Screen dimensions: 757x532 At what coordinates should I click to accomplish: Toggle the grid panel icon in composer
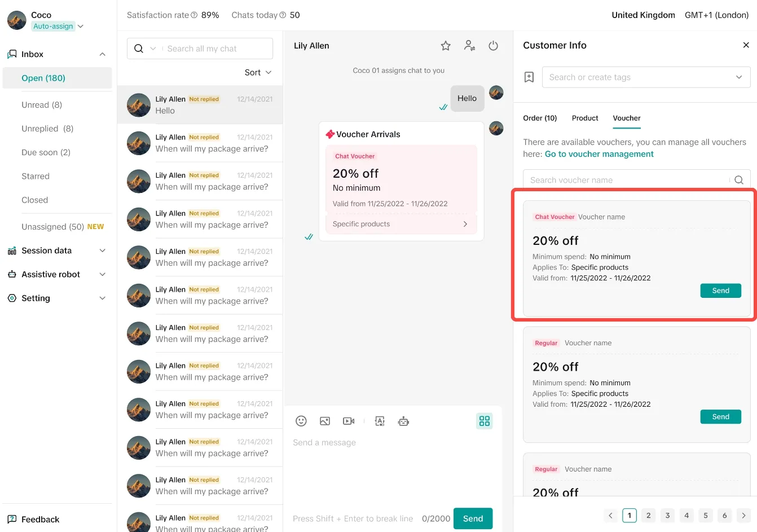click(x=485, y=421)
